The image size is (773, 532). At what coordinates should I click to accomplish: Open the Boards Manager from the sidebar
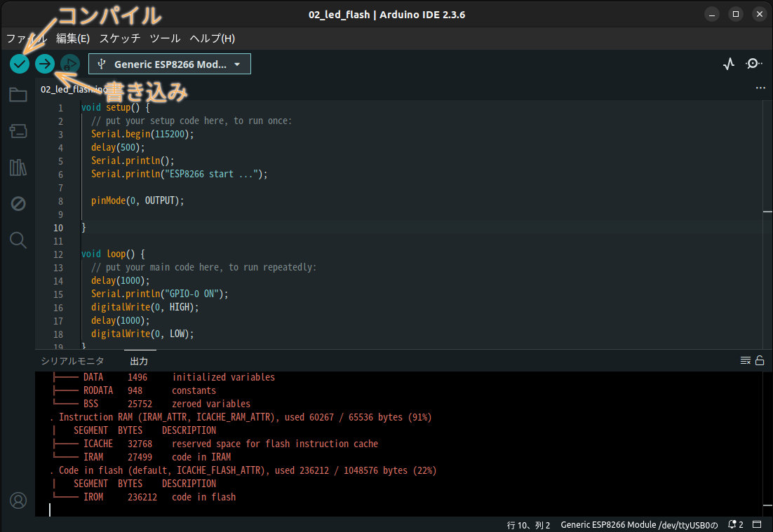18,131
